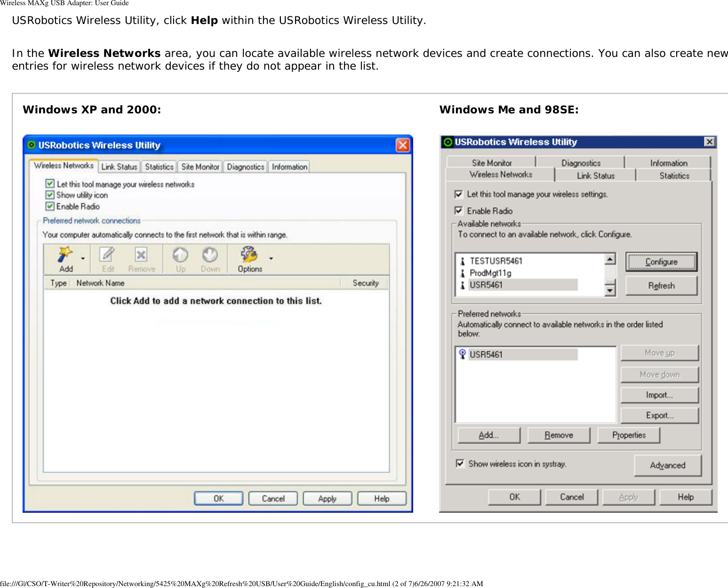The width and height of the screenshot is (728, 588).
Task: Open Information tab in 98SE window
Action: 669,162
